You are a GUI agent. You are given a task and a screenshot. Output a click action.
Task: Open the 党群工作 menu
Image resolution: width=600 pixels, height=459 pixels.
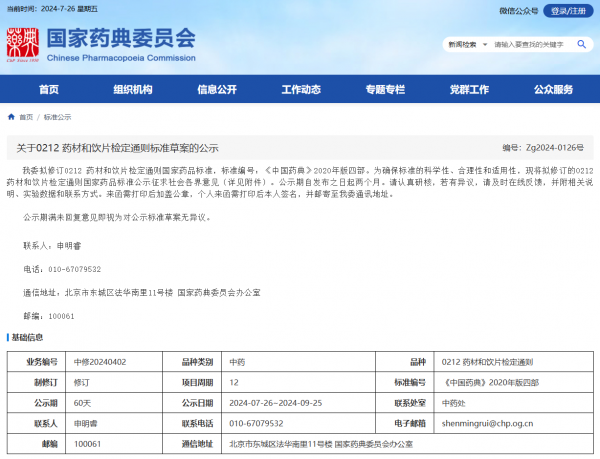pos(468,89)
